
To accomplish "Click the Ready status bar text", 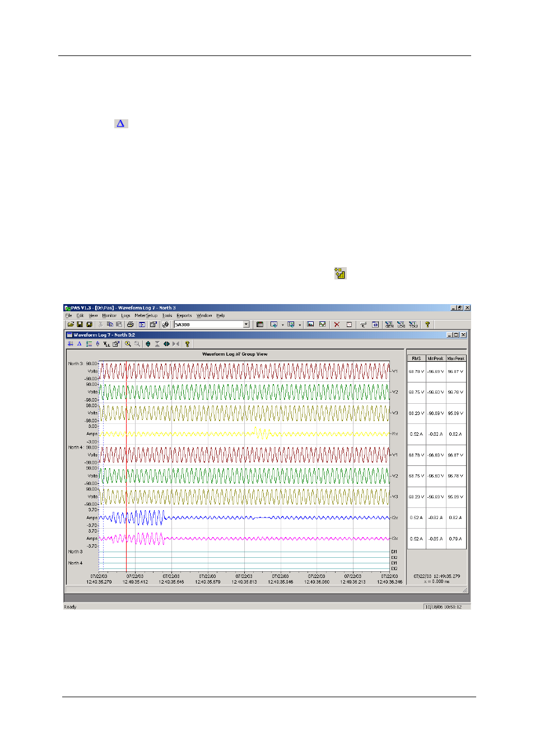I will pos(70,607).
